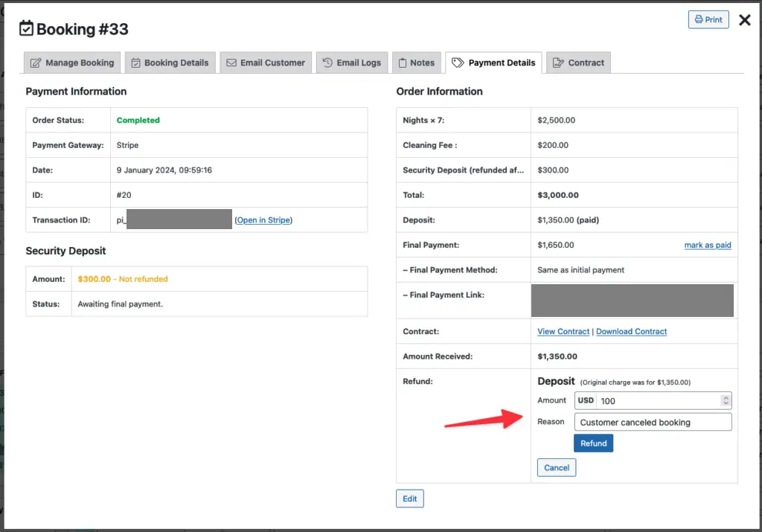Screen dimensions: 762x532
Task: Focus the refund Reason text field
Action: click(x=653, y=423)
